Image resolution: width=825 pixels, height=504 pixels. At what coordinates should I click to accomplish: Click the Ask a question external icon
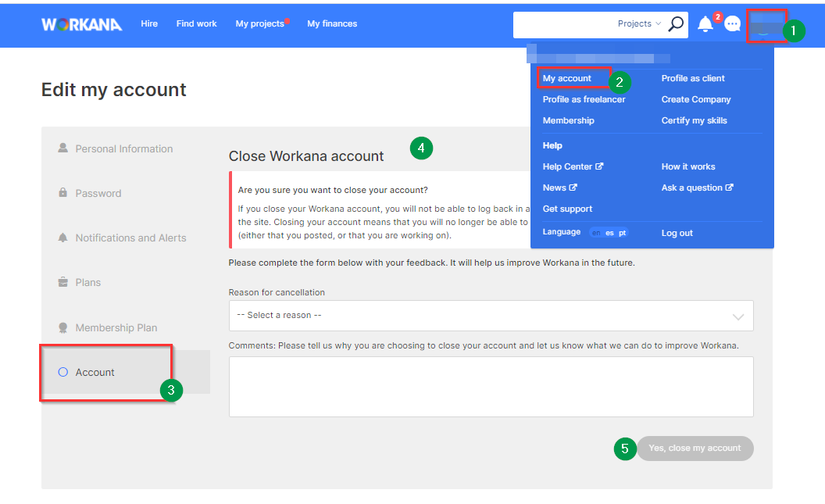pos(729,188)
